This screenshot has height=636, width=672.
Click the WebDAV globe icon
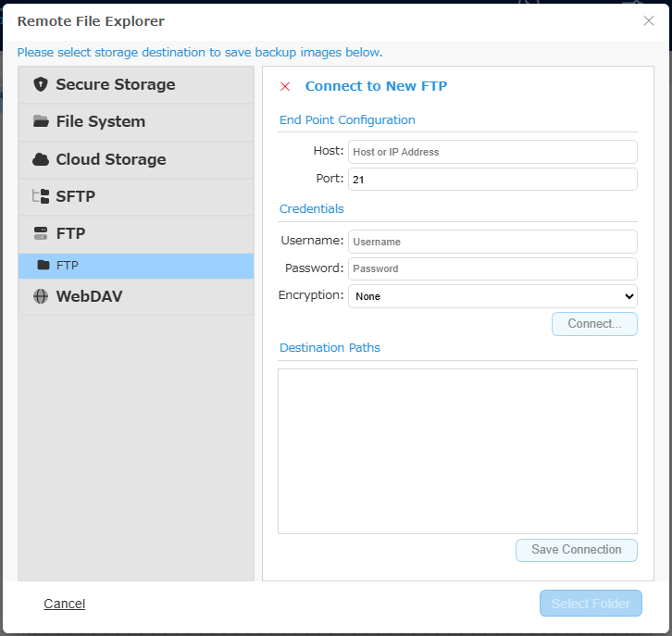pos(41,296)
